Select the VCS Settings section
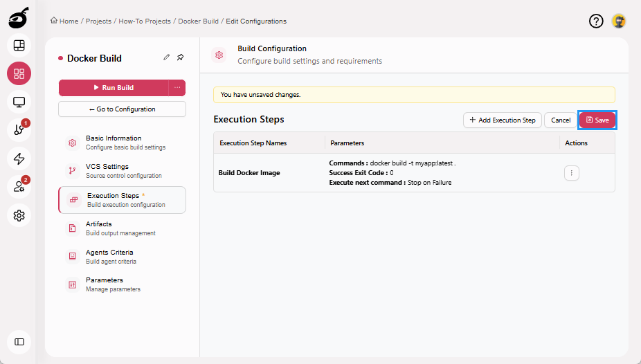 (x=123, y=171)
